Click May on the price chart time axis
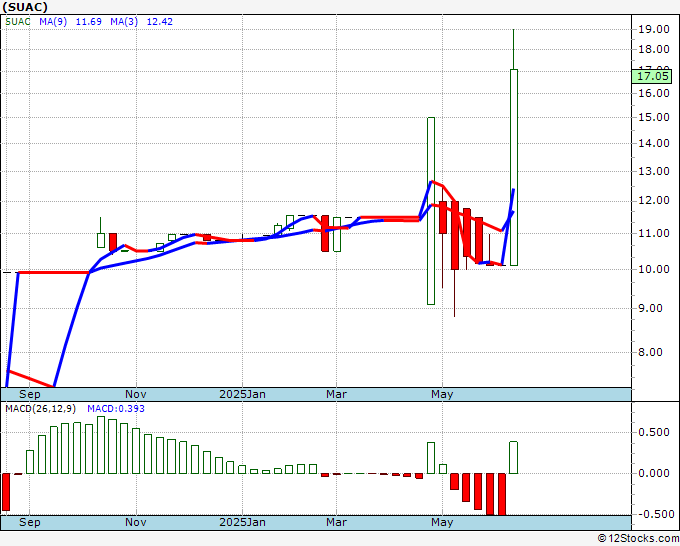 click(x=442, y=394)
